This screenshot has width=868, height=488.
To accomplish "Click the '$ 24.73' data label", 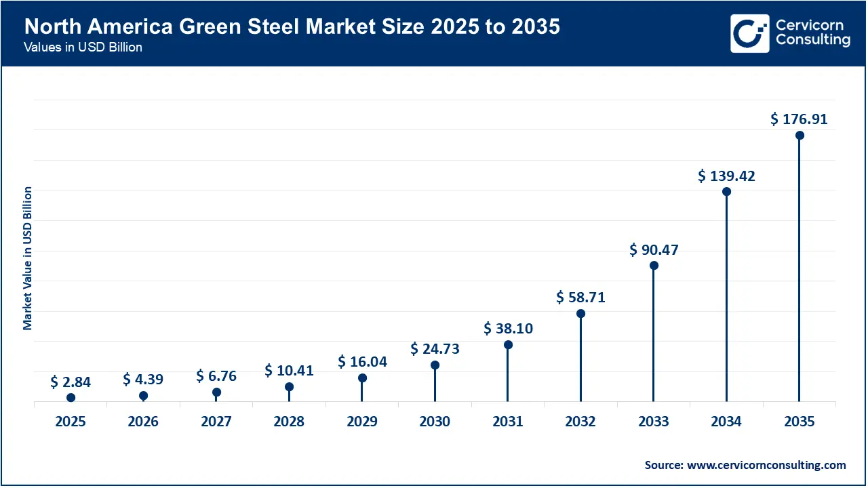I will pyautogui.click(x=435, y=349).
